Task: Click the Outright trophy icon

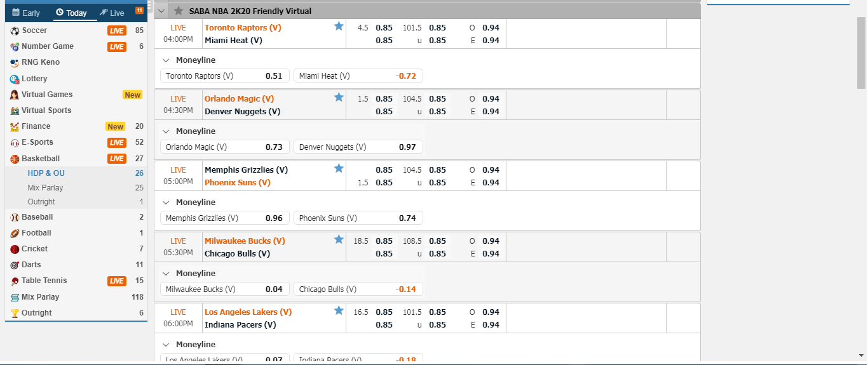Action: pos(15,313)
